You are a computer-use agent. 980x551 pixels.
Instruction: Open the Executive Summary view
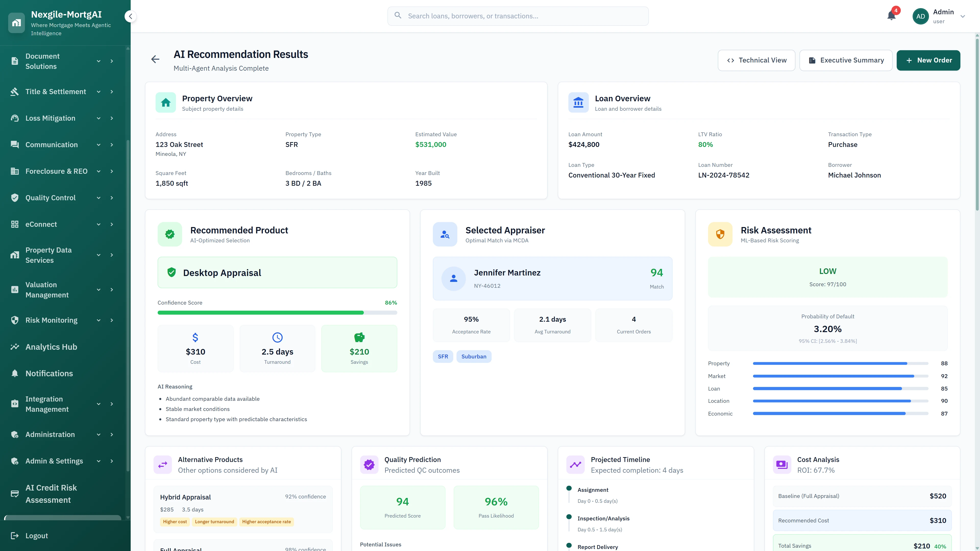coord(846,60)
